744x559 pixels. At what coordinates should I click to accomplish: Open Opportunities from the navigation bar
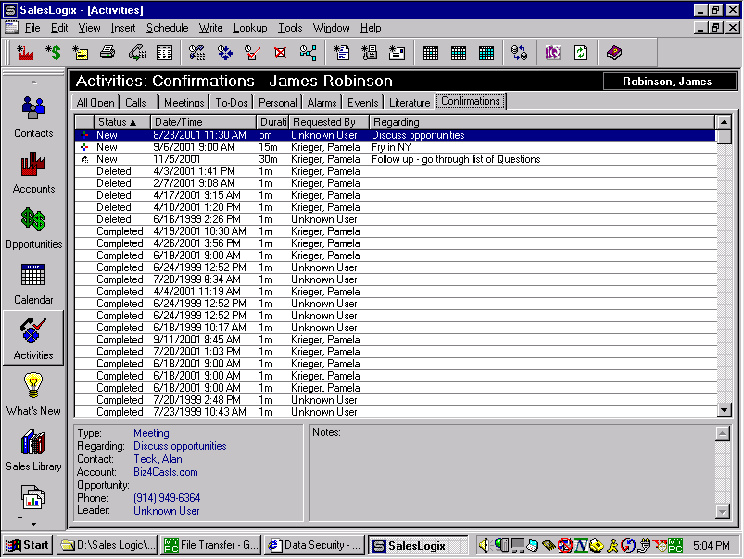point(33,228)
